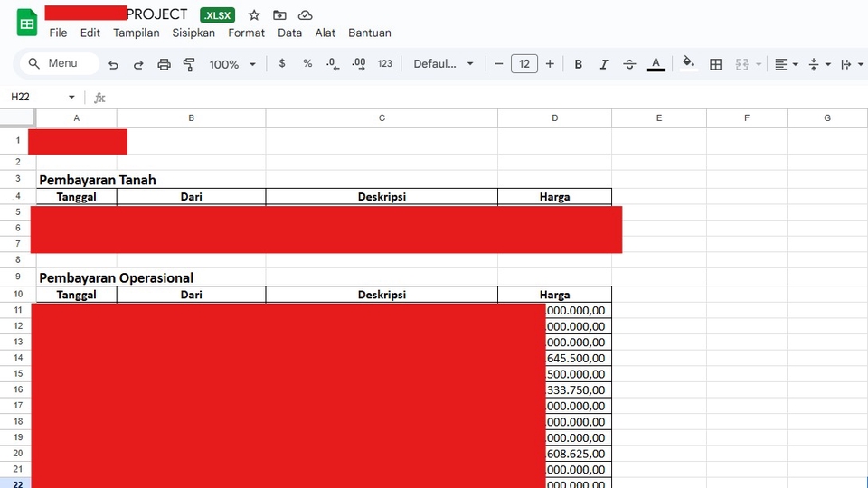Open the Edit menu
Viewport: 868px width, 488px height.
90,33
